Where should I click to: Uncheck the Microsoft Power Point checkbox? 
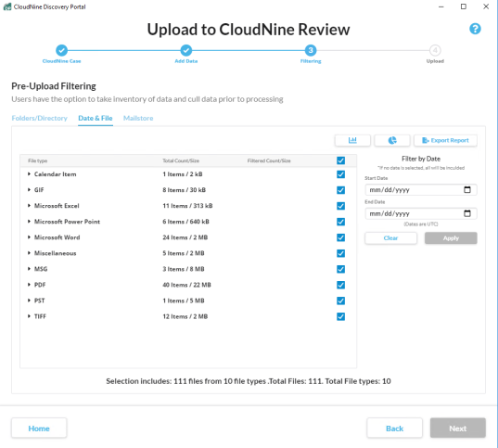click(x=340, y=222)
